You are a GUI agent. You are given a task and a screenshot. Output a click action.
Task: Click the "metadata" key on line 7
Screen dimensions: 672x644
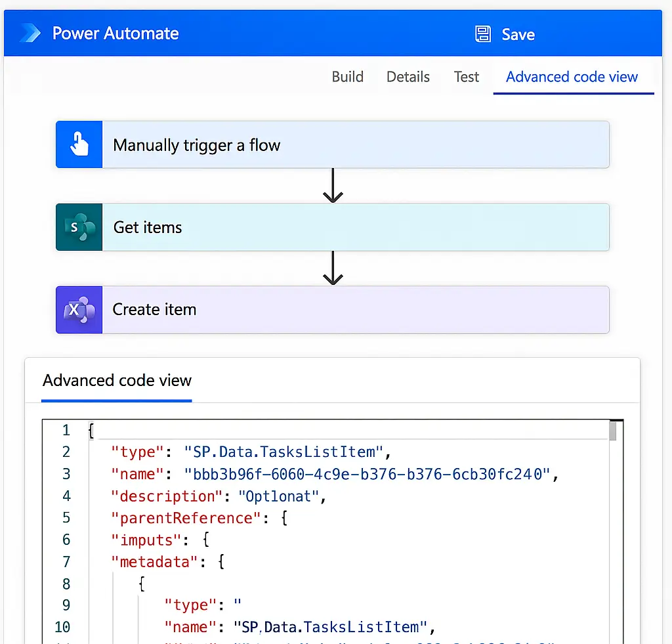[x=155, y=562]
